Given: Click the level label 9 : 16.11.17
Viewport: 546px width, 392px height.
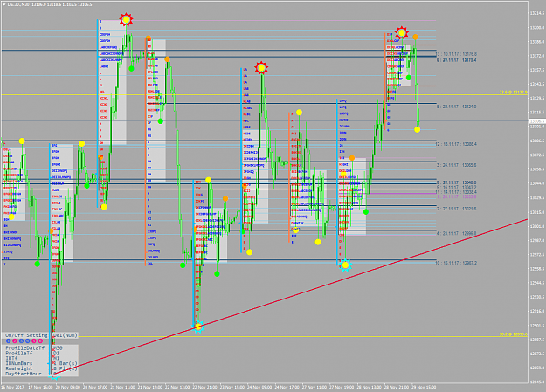Looking at the screenshot, I should click(456, 188).
